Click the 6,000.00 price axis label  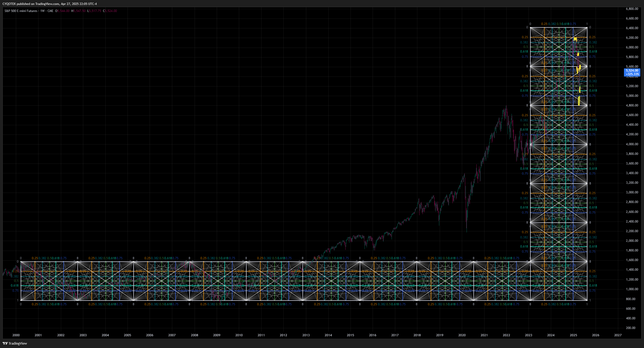tap(632, 47)
